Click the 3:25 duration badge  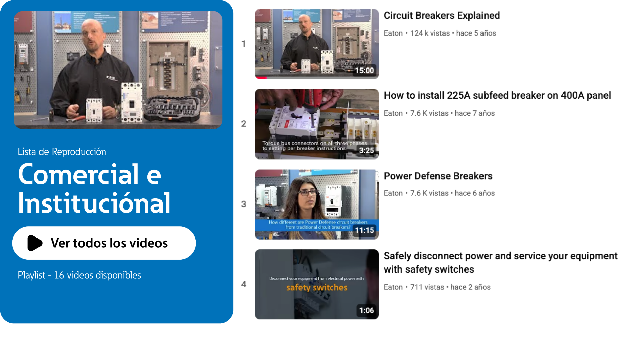tap(366, 151)
